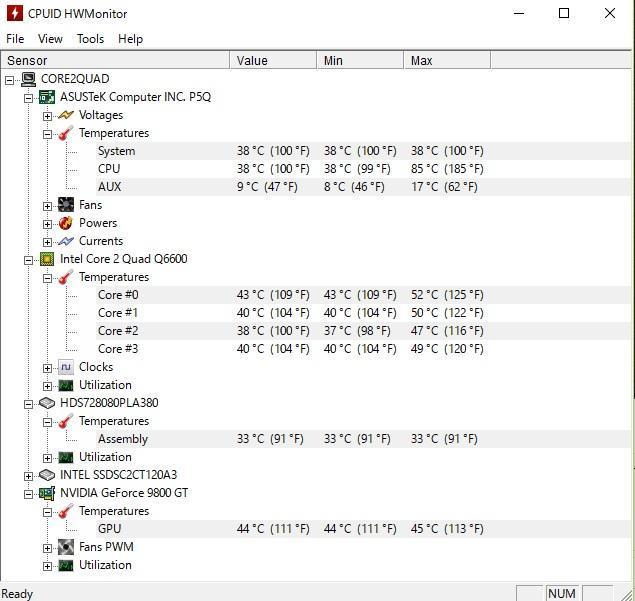Click the thermometer icon under Intel Core 2 Quad
The height and width of the screenshot is (601, 635).
pos(66,277)
